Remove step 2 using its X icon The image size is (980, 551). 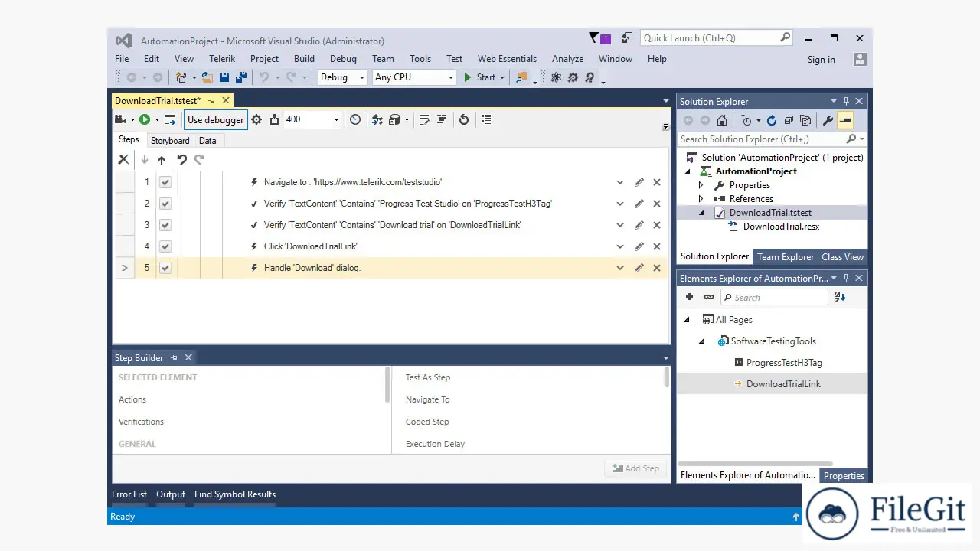tap(657, 204)
